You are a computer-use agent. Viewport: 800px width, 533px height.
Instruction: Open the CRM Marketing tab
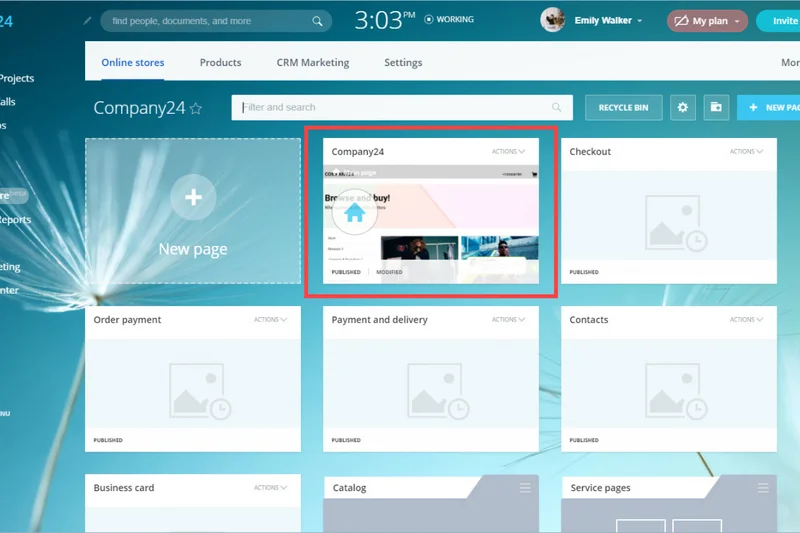coord(313,62)
